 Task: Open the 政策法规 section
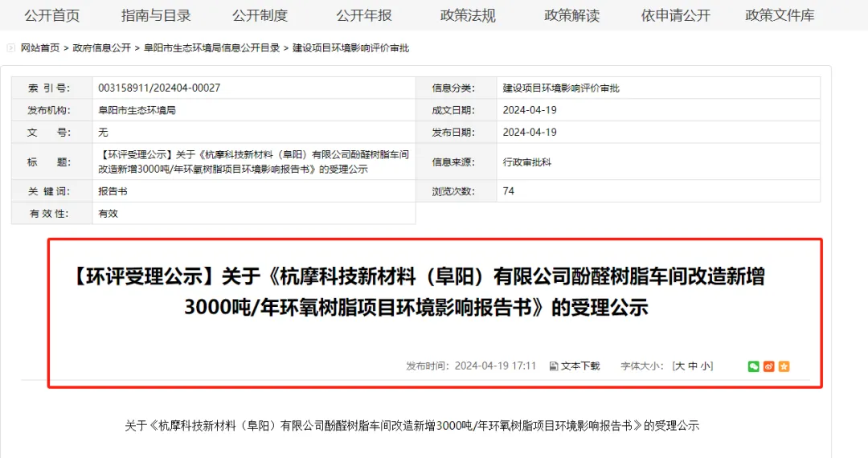[468, 15]
